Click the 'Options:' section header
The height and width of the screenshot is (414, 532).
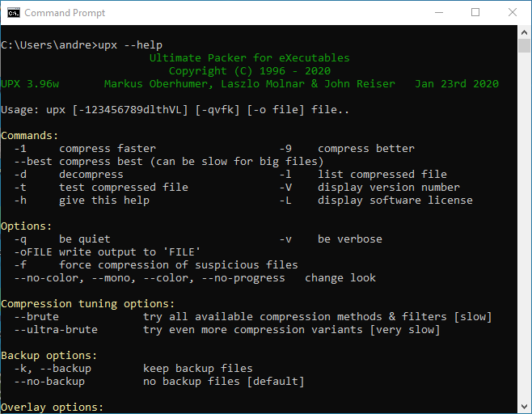click(26, 226)
